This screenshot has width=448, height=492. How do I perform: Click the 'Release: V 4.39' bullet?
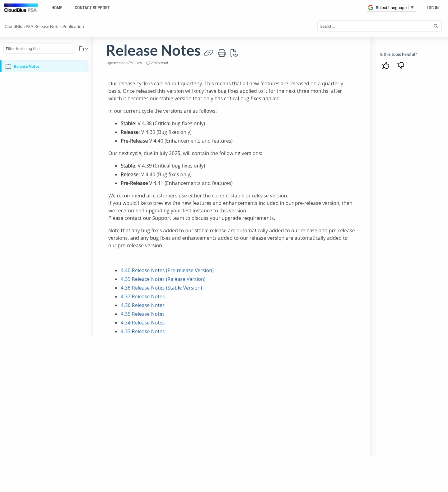click(x=156, y=132)
